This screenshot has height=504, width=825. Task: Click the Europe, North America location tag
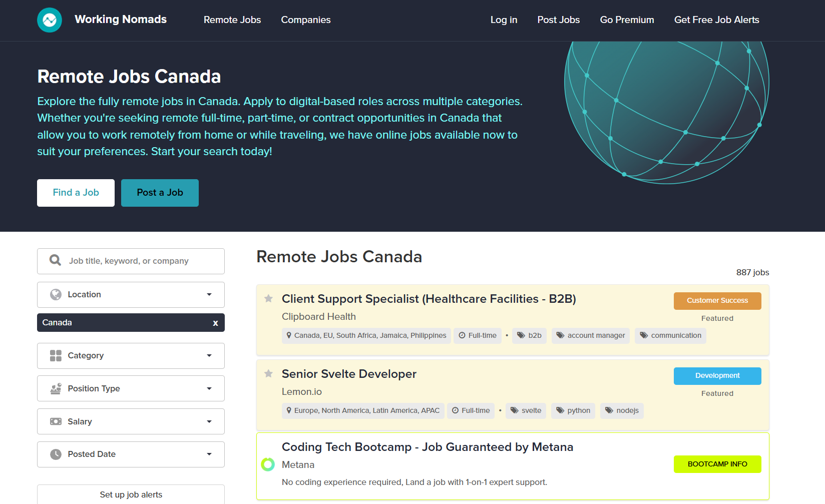click(x=363, y=410)
